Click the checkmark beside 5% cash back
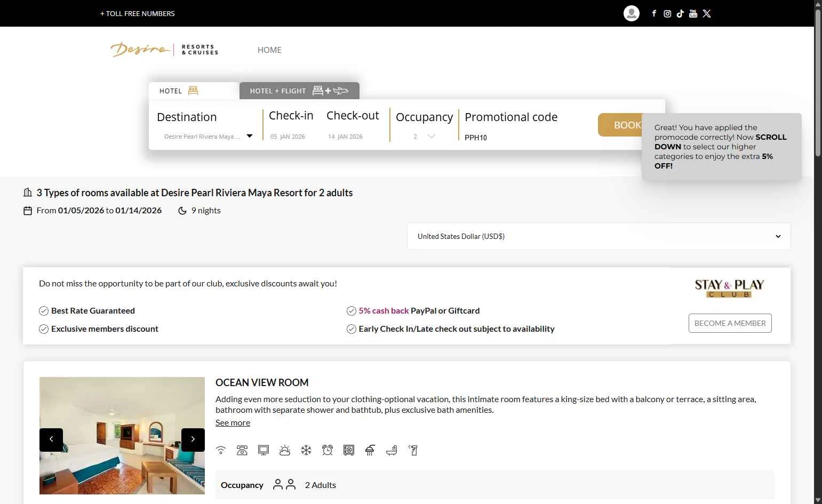Image resolution: width=822 pixels, height=504 pixels. [352, 311]
